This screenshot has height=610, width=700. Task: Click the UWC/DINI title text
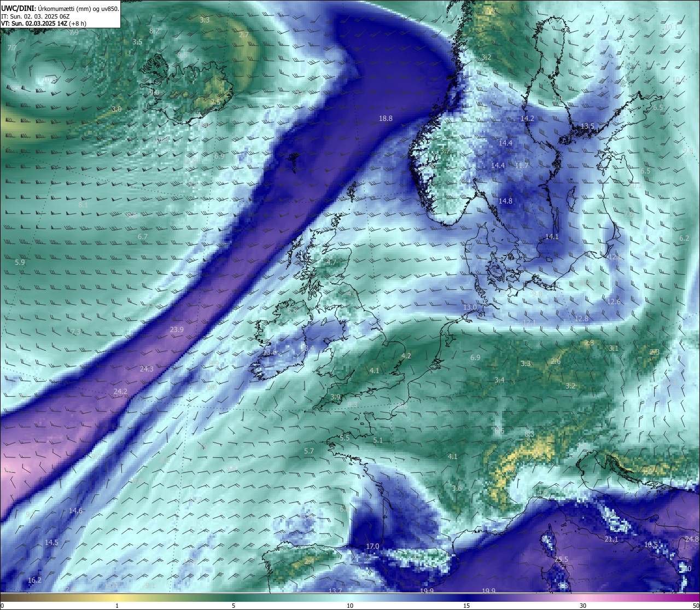tap(60, 8)
